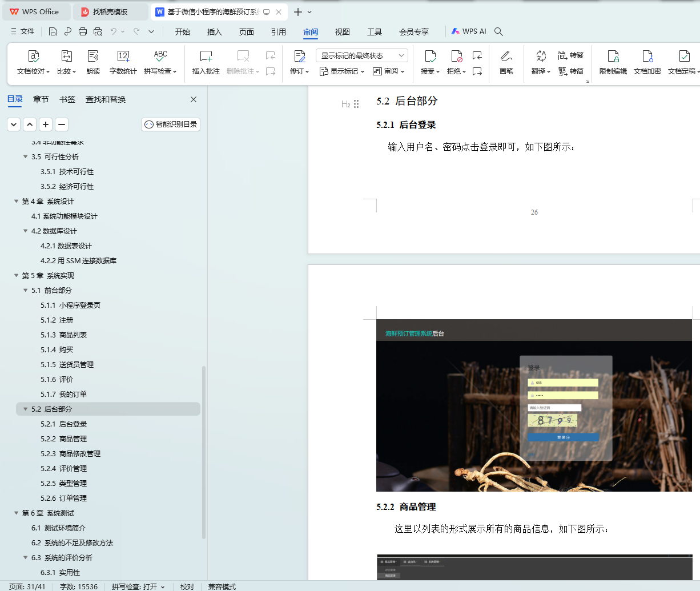The width and height of the screenshot is (700, 591).
Task: Jump to 5.1.3 商品列表 heading
Action: click(x=63, y=335)
